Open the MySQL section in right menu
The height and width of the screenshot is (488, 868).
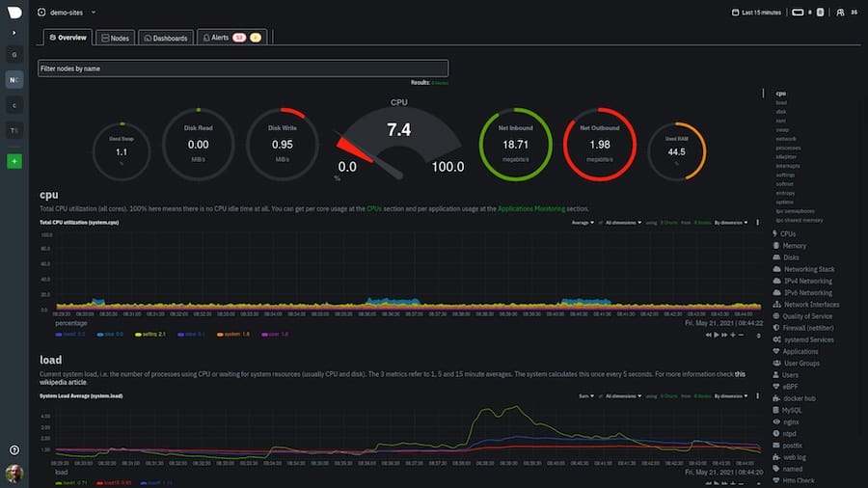pos(794,409)
